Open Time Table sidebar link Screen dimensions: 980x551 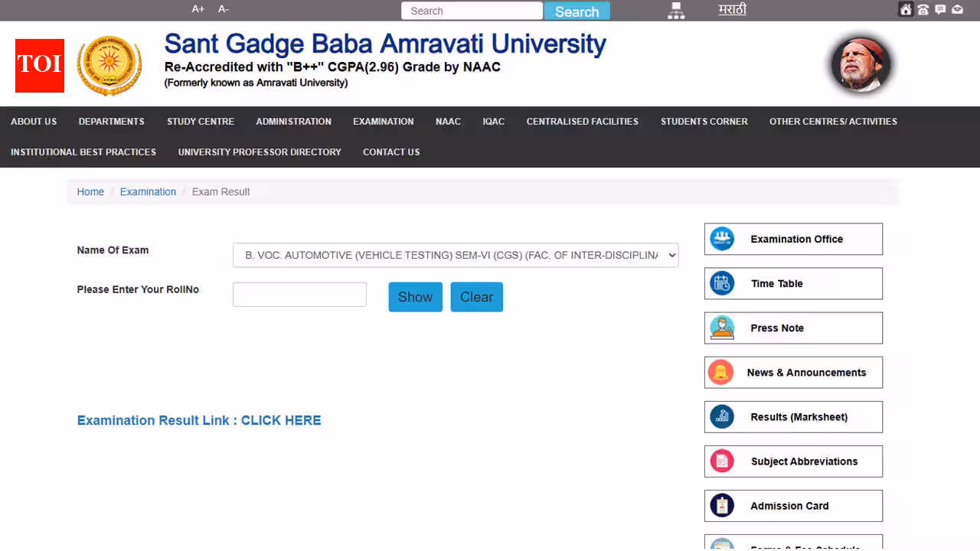793,283
